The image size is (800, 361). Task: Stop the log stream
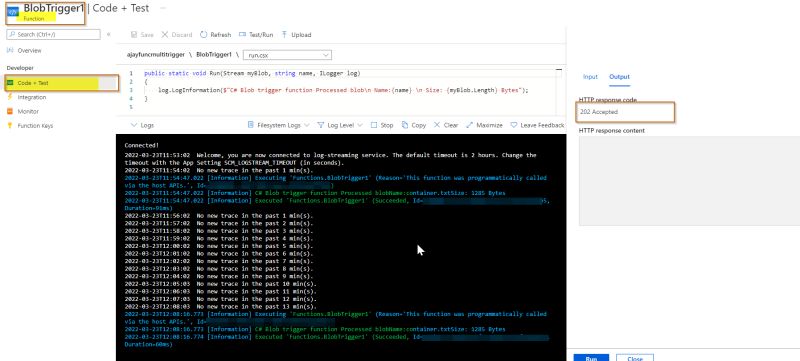tap(382, 125)
